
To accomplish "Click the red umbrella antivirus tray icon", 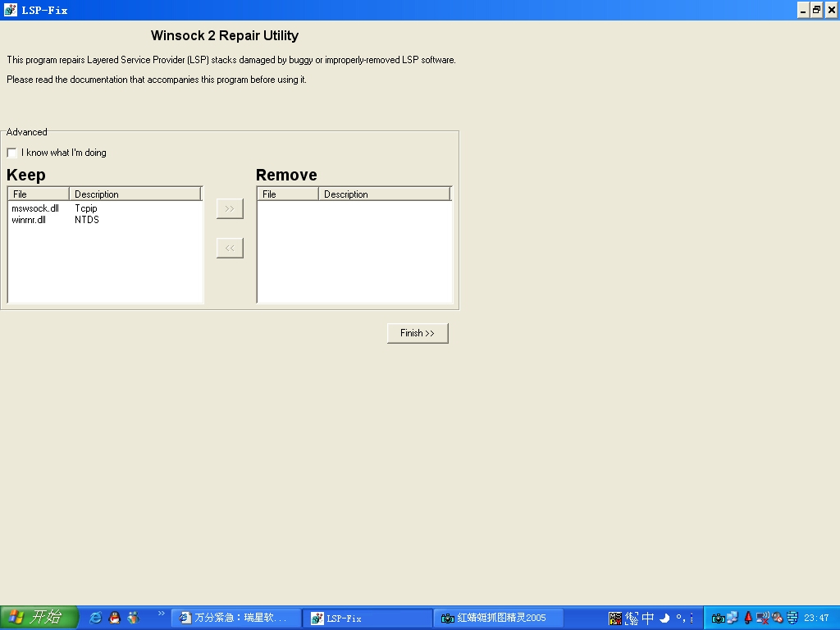I will [x=748, y=618].
